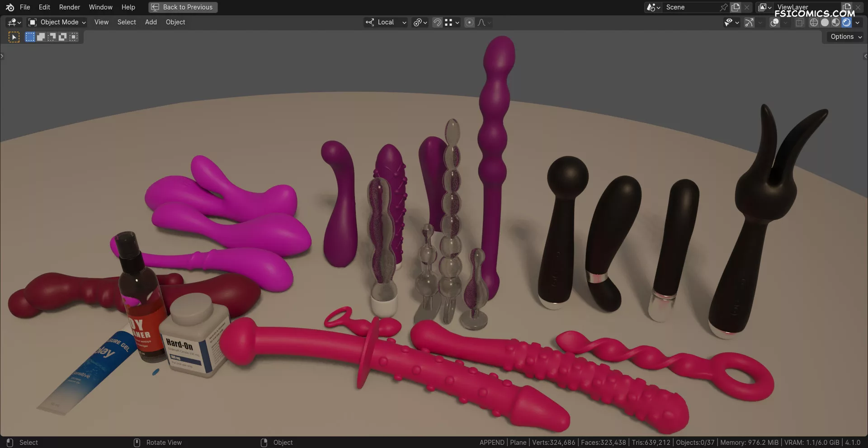This screenshot has width=868, height=448.
Task: Expand the right sidebar region arrow
Action: coord(866,56)
